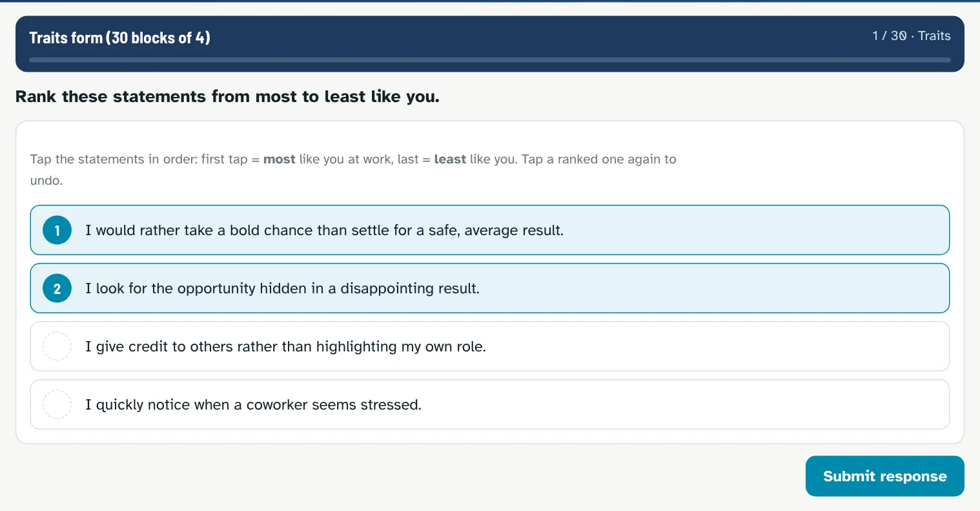The image size is (980, 511).
Task: Undo rank 2 on the hidden opportunity statement
Action: 490,288
